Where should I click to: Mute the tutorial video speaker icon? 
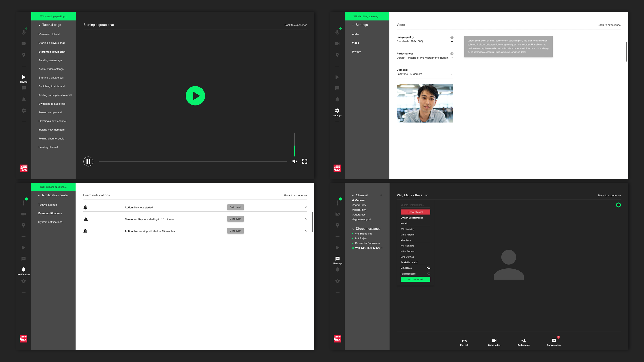294,161
